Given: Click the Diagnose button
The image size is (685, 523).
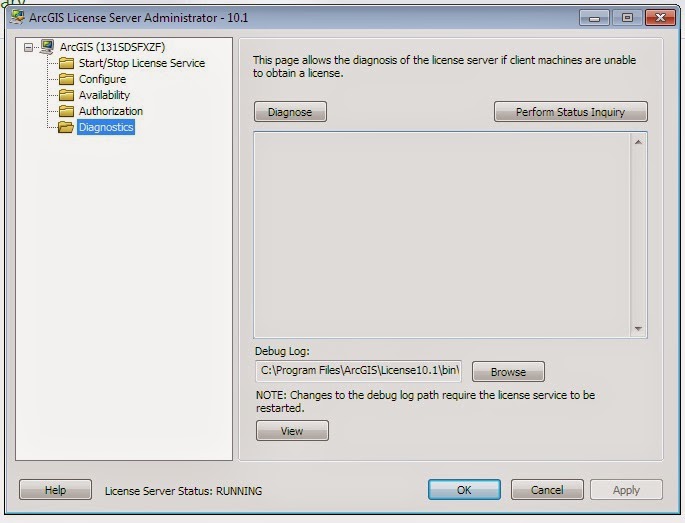Looking at the screenshot, I should [x=290, y=112].
